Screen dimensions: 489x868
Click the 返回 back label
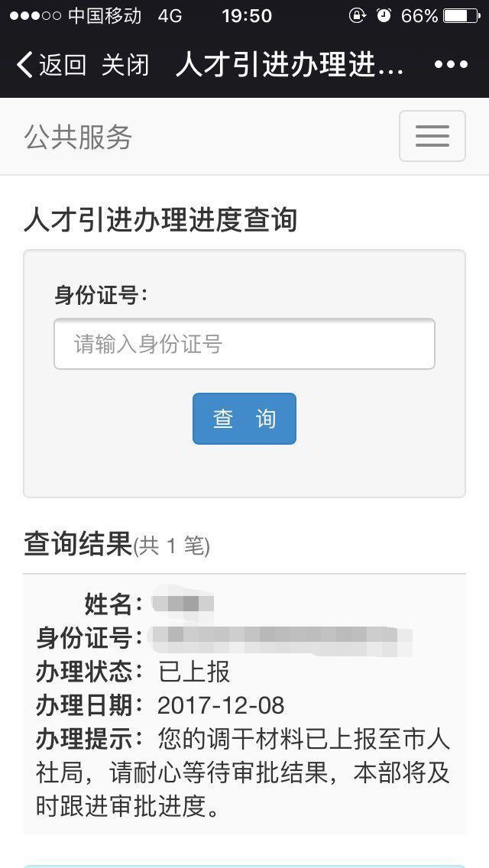click(62, 65)
